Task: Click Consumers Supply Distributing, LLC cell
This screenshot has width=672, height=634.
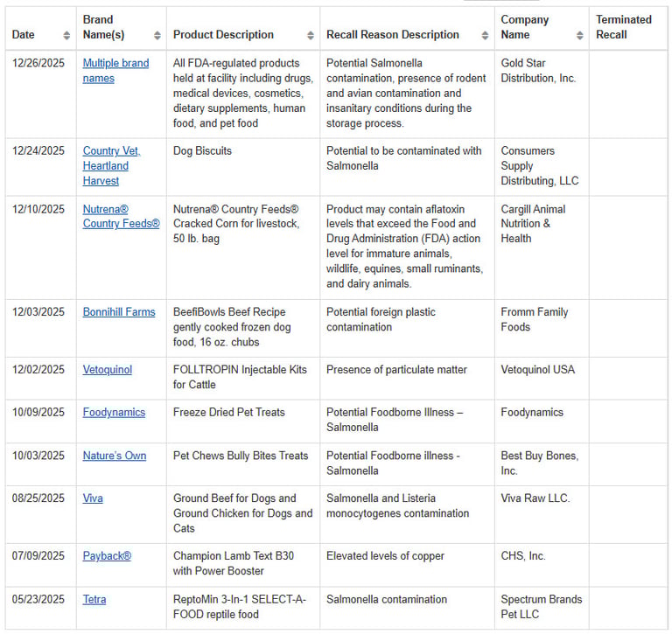Action: (x=540, y=166)
